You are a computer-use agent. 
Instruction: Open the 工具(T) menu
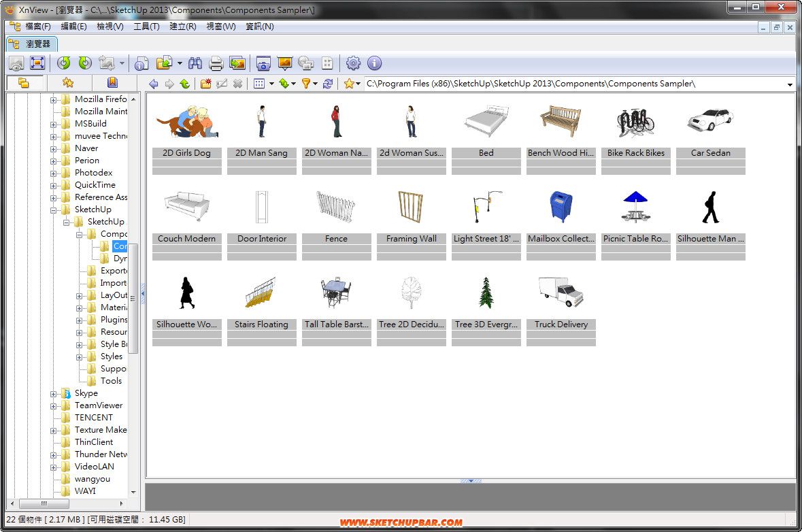coord(146,27)
